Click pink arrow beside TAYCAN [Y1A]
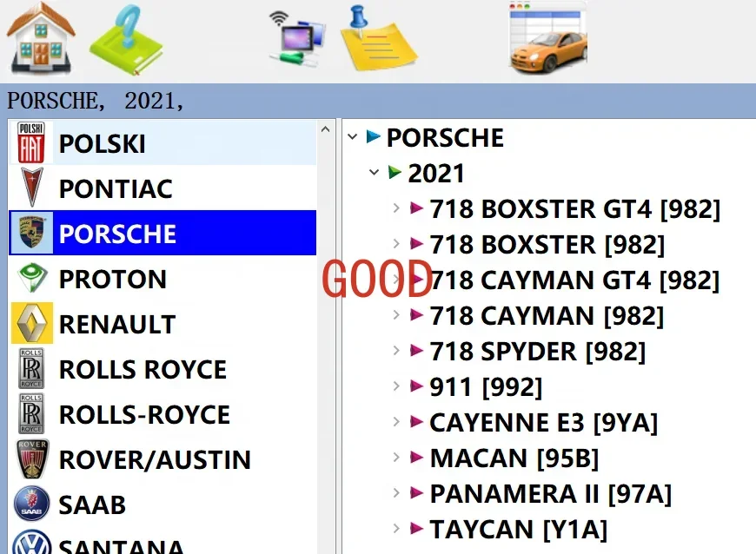Screen dimensions: 756x554 (x=416, y=529)
